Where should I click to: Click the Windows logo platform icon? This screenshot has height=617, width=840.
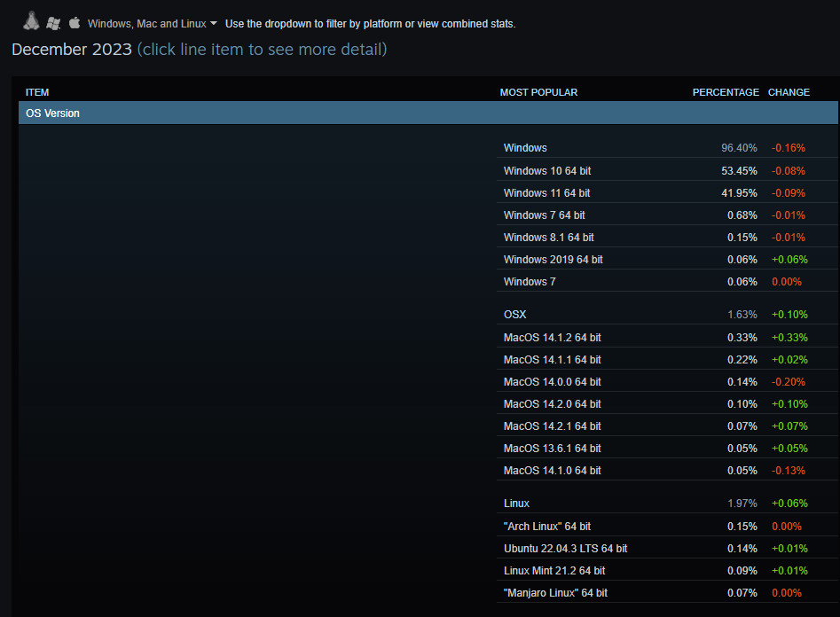click(x=54, y=23)
